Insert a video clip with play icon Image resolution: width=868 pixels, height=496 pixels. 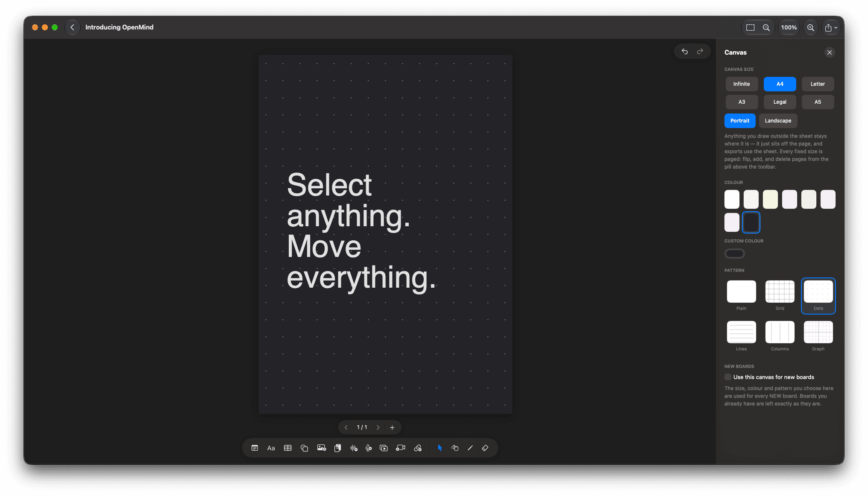tap(384, 448)
